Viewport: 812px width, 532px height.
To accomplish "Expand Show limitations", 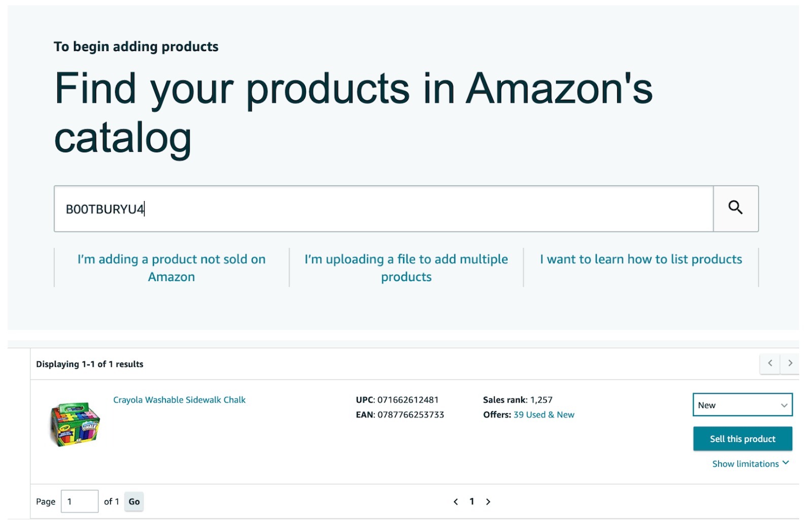I will (x=750, y=463).
